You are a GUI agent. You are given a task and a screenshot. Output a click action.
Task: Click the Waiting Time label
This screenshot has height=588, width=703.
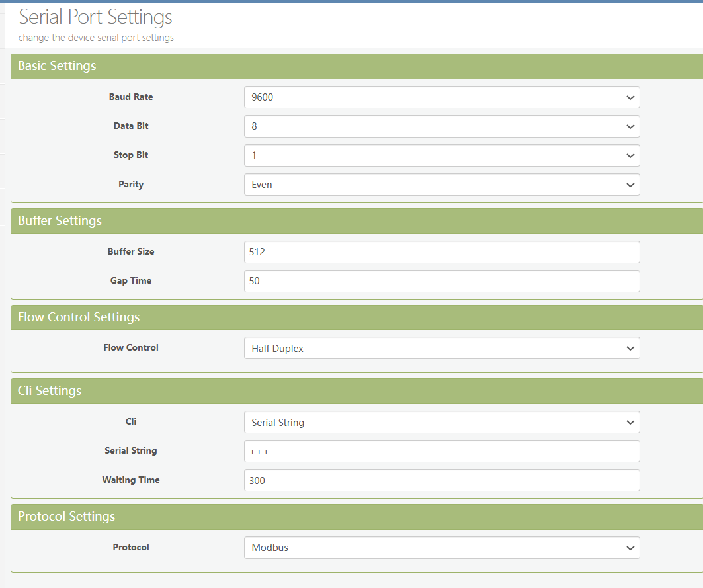[x=131, y=480]
